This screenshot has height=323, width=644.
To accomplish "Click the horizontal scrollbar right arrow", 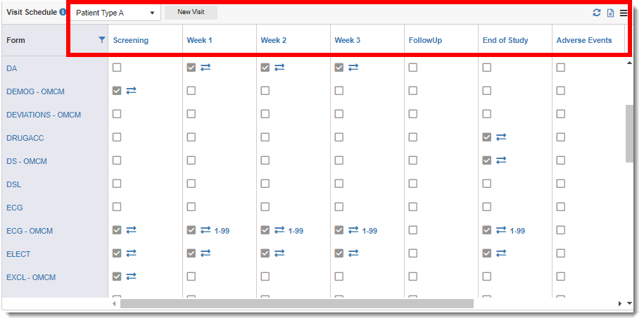I will point(620,303).
